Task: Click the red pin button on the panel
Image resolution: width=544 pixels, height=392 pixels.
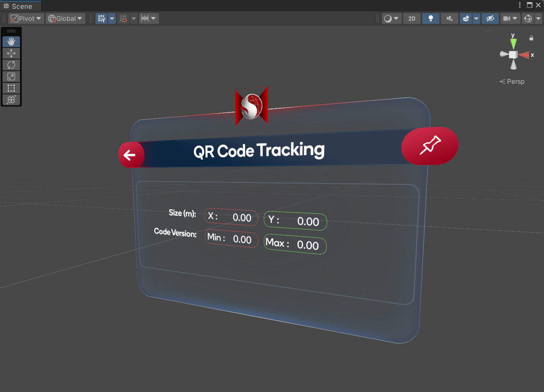Action: pyautogui.click(x=430, y=146)
